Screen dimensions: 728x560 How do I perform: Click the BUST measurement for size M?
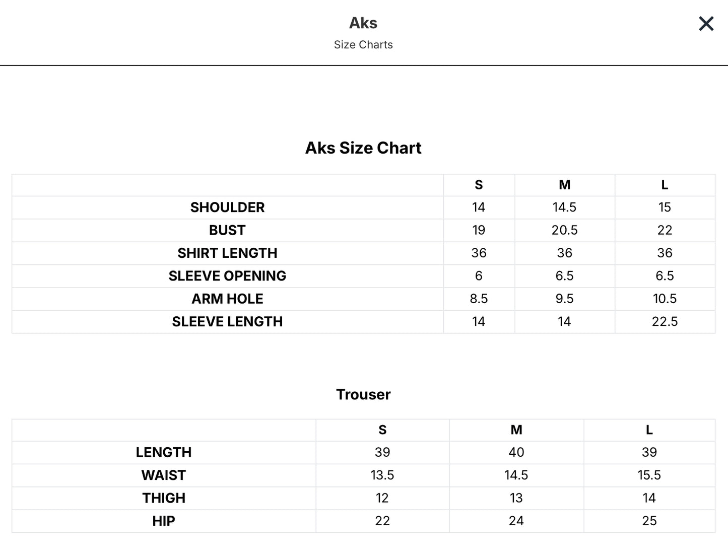(564, 230)
